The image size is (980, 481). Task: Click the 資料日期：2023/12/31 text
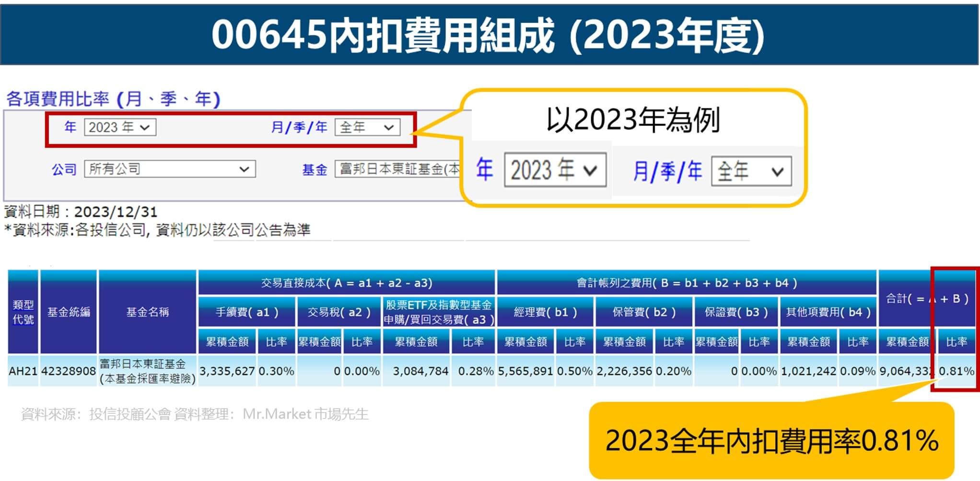[x=81, y=211]
